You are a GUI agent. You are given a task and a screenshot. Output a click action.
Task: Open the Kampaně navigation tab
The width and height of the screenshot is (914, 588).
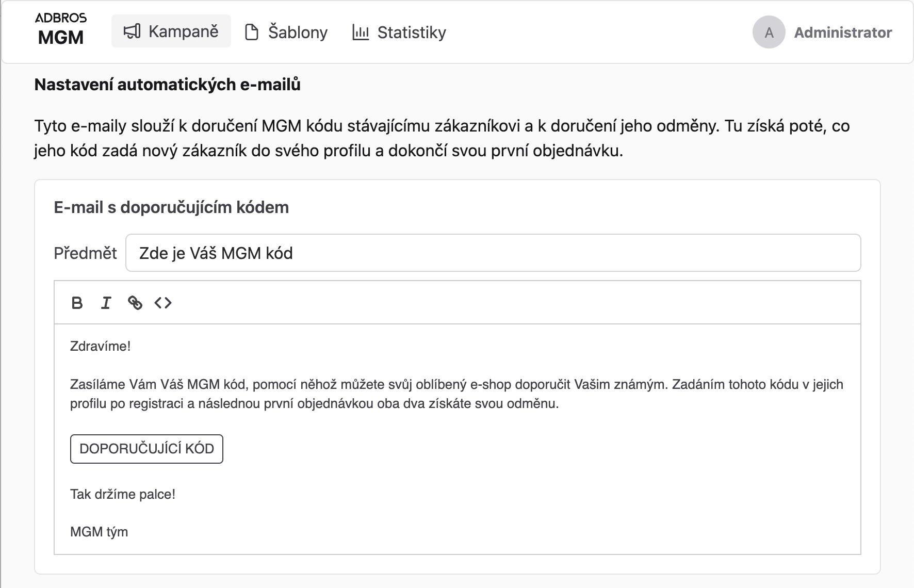click(171, 31)
